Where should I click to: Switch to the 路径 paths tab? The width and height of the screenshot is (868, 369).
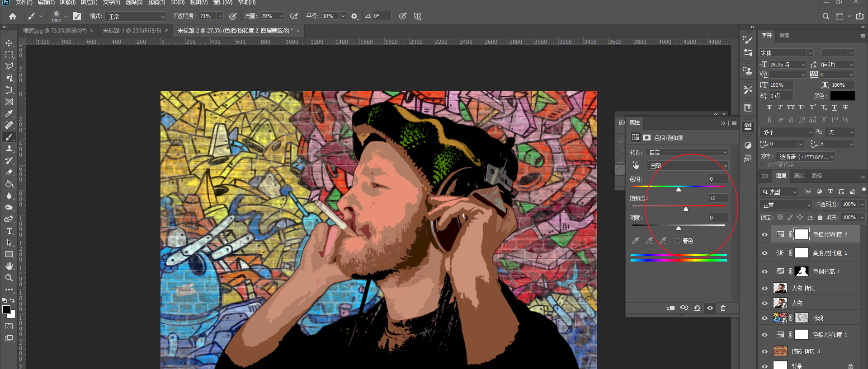click(816, 176)
